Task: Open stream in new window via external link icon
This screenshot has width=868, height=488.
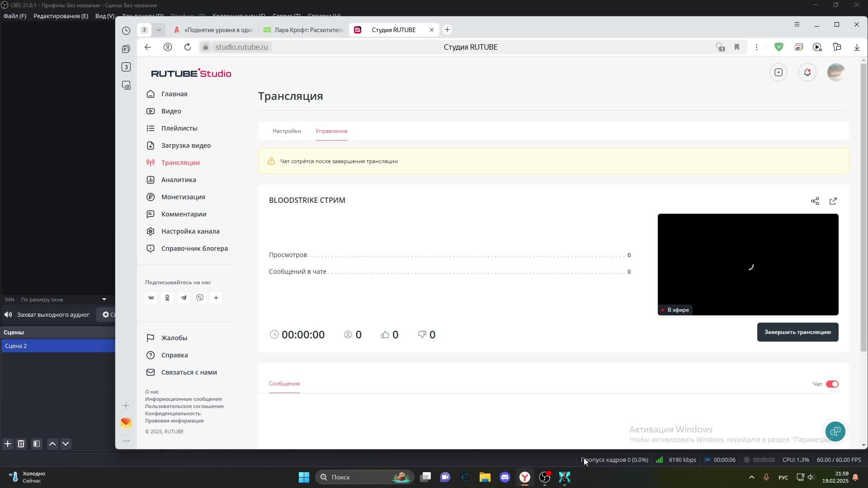Action: pyautogui.click(x=833, y=201)
